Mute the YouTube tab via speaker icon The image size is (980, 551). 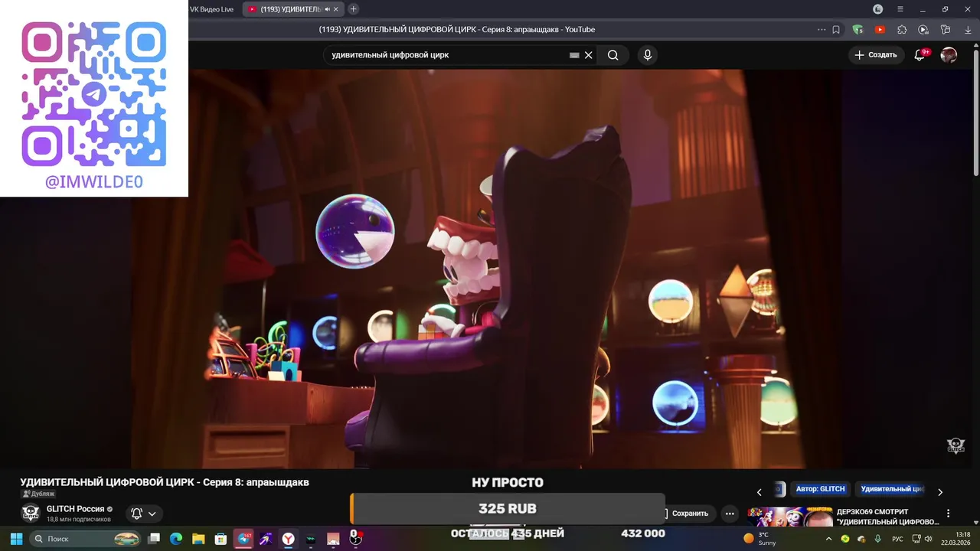tap(327, 9)
